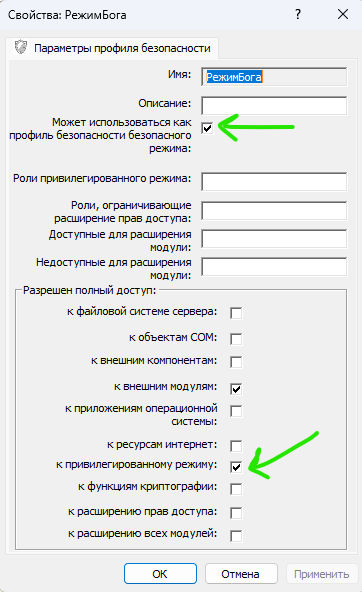The height and width of the screenshot is (592, 362).
Task: Disable к привилегированному режиму checkbox
Action: click(x=236, y=467)
